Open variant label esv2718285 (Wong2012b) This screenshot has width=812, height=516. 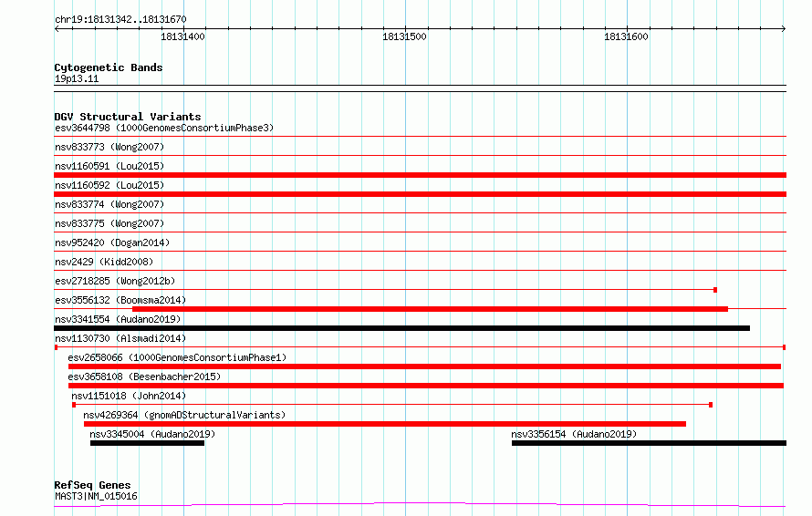[x=115, y=281]
